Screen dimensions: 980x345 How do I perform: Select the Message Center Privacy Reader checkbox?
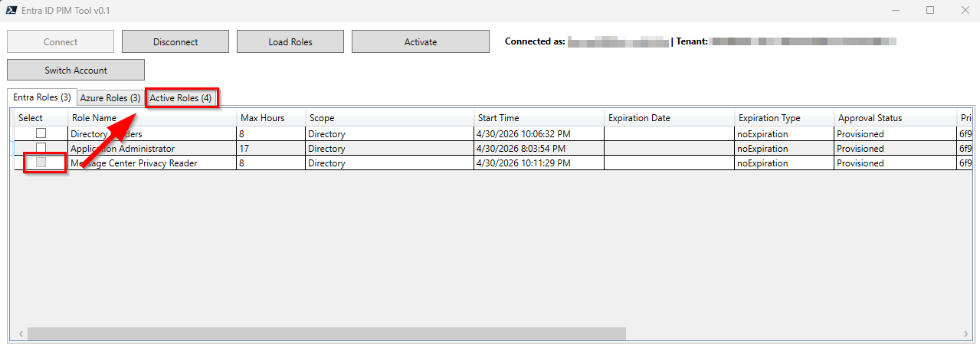pyautogui.click(x=41, y=163)
